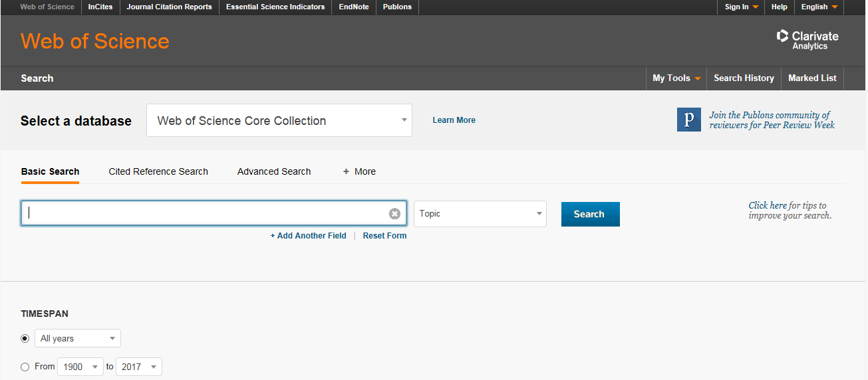Open the Topic field dropdown
This screenshot has width=868, height=380.
tap(480, 214)
